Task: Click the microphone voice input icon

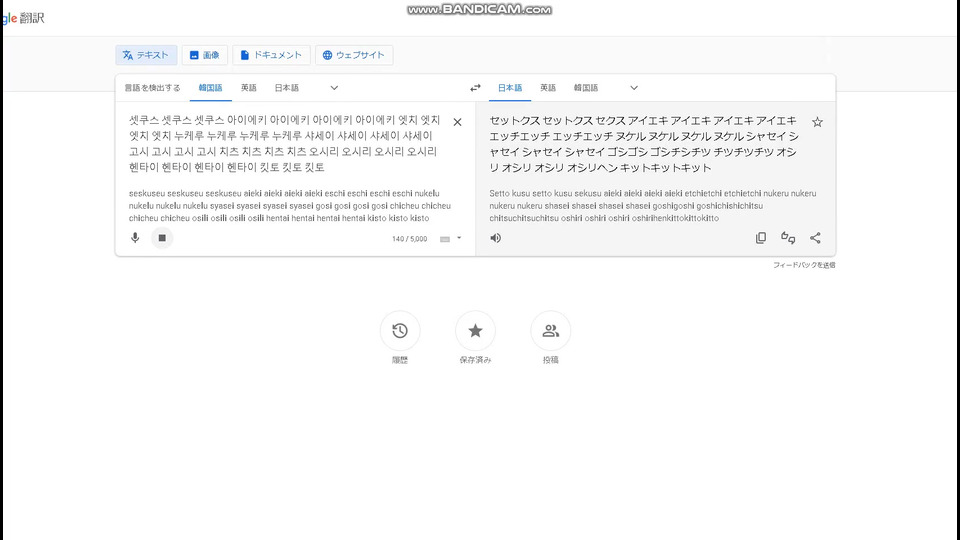Action: point(135,238)
